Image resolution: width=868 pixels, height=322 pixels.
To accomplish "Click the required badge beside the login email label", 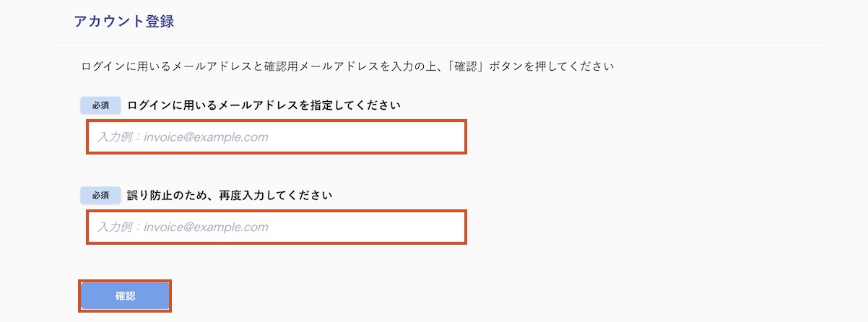I will click(x=100, y=105).
